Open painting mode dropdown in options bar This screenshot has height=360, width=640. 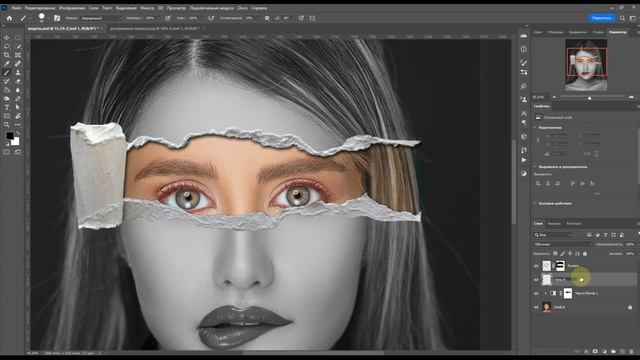100,18
